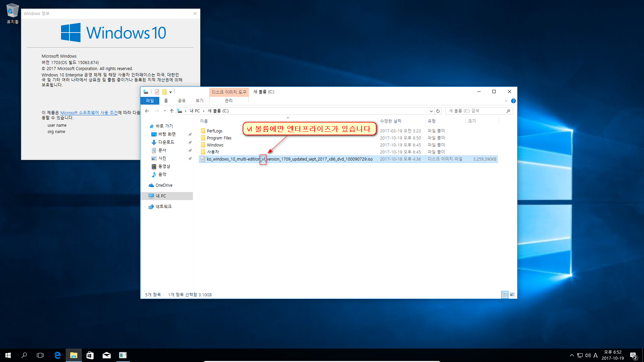Open the Customize Quick Access Toolbar dropdown
644x362 pixels.
(x=170, y=92)
